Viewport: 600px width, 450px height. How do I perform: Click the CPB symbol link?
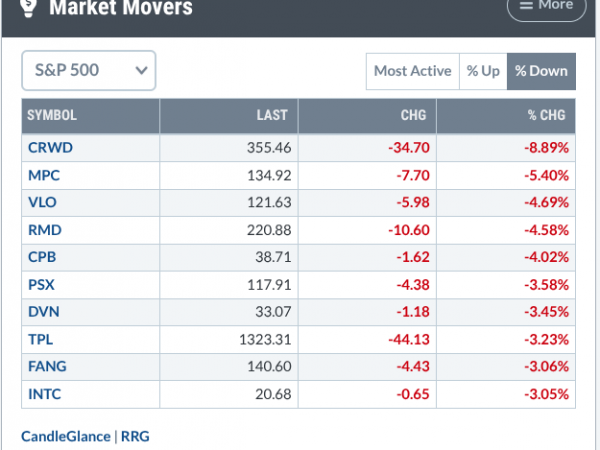coord(42,257)
